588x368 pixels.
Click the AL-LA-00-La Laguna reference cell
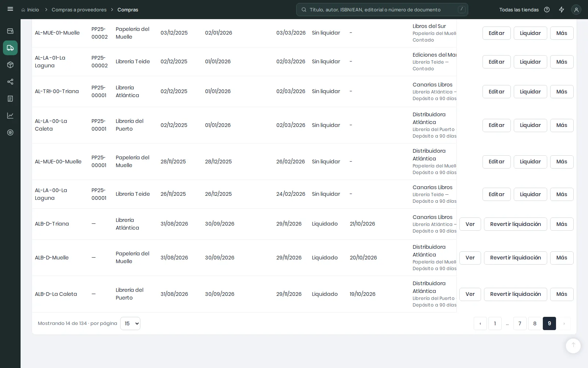tap(51, 194)
